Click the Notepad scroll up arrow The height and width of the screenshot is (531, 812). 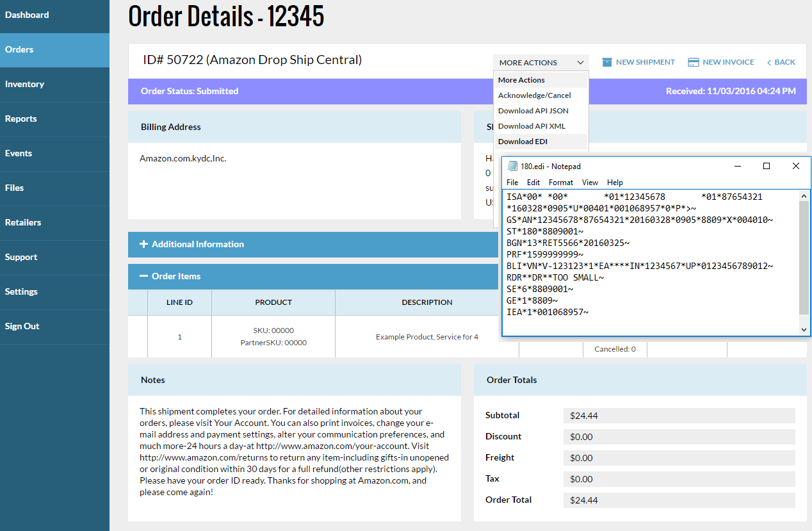pyautogui.click(x=805, y=195)
